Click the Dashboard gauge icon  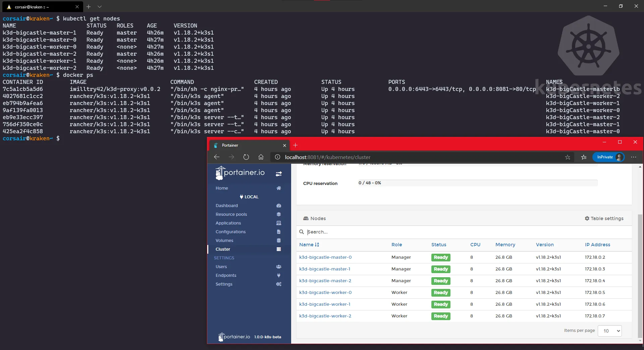point(278,206)
